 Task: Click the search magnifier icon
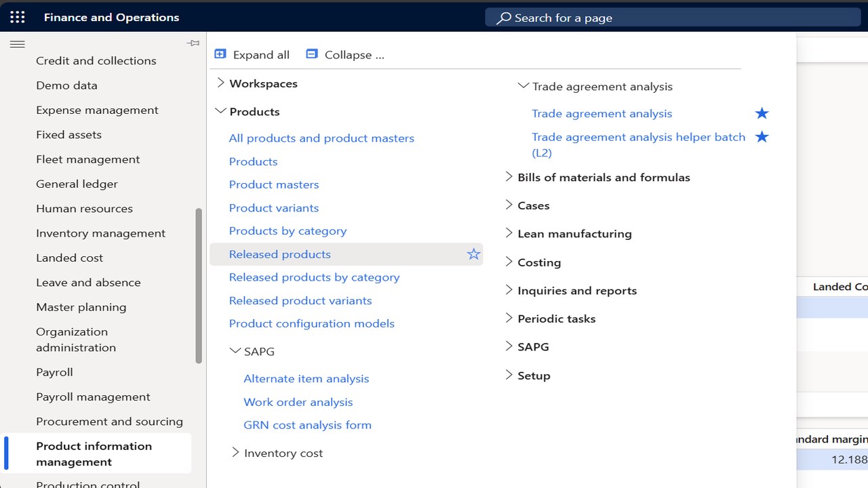503,18
